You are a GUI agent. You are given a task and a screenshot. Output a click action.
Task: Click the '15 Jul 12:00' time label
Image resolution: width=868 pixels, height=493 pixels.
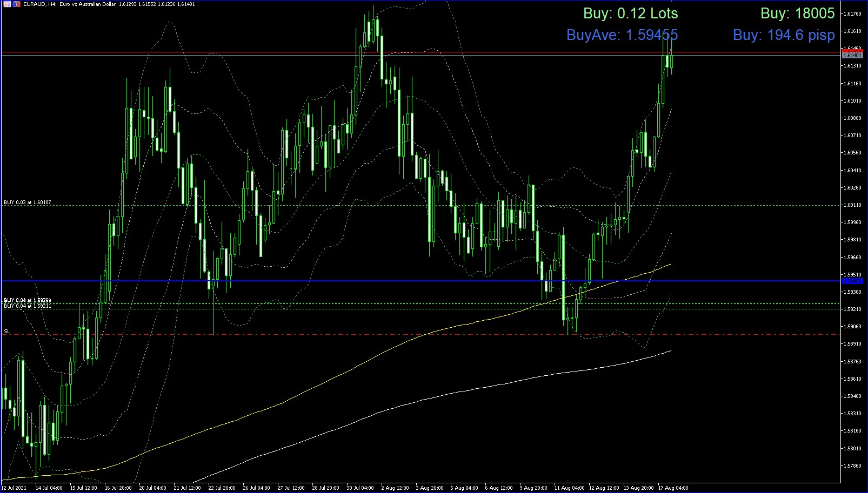click(x=83, y=488)
